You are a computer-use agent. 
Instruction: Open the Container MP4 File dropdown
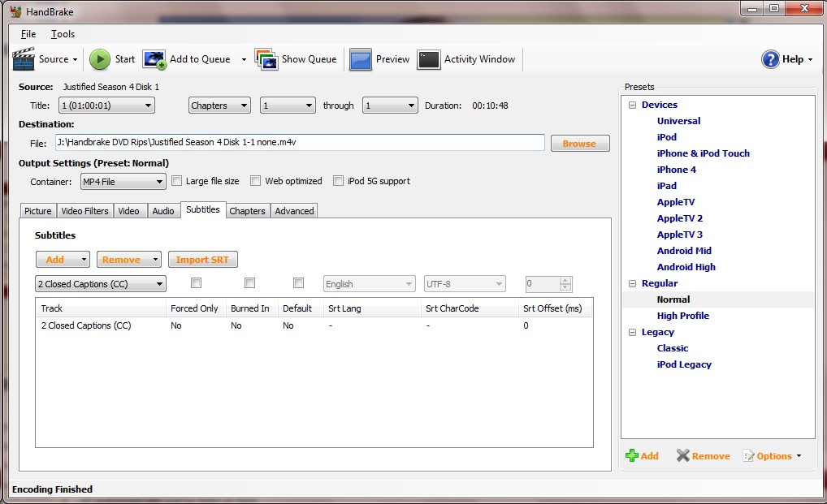click(x=123, y=182)
